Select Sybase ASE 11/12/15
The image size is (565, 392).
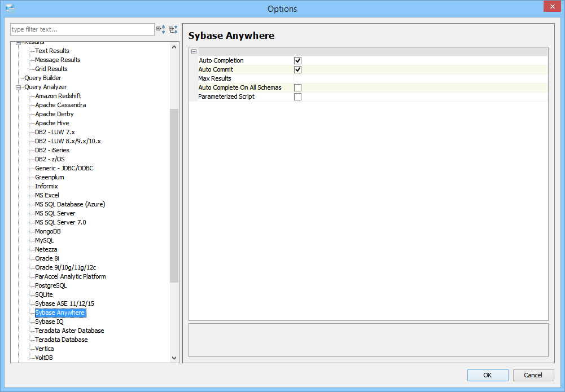click(64, 303)
